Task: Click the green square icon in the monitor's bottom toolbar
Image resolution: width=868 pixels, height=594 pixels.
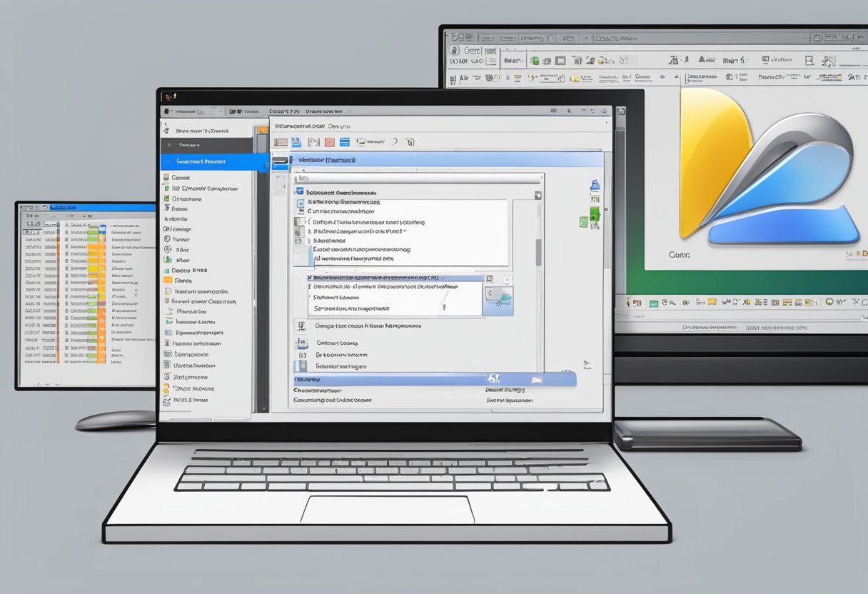Action: pos(653,303)
